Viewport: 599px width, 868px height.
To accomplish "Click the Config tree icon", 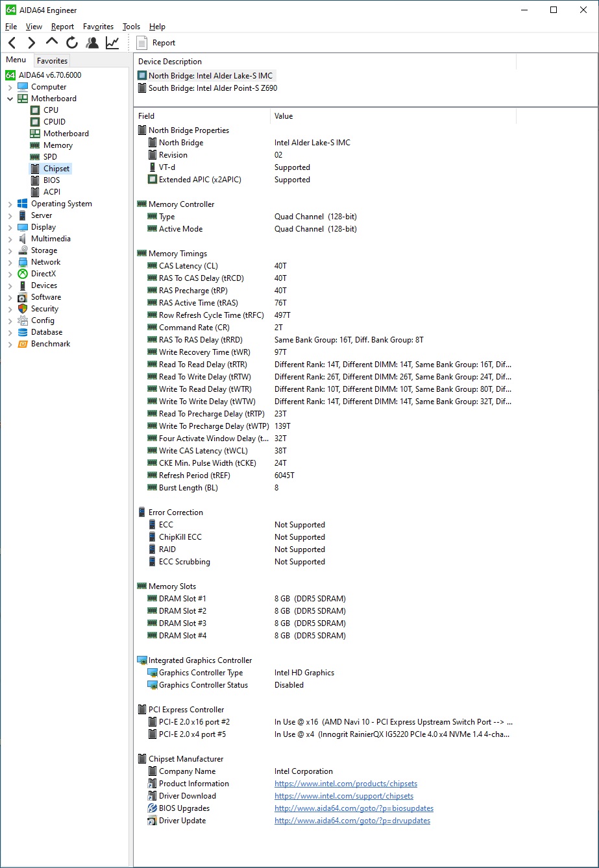I will (x=23, y=320).
